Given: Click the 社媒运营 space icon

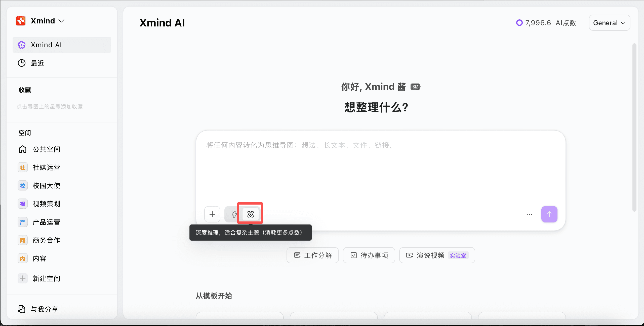Looking at the screenshot, I should pos(23,168).
